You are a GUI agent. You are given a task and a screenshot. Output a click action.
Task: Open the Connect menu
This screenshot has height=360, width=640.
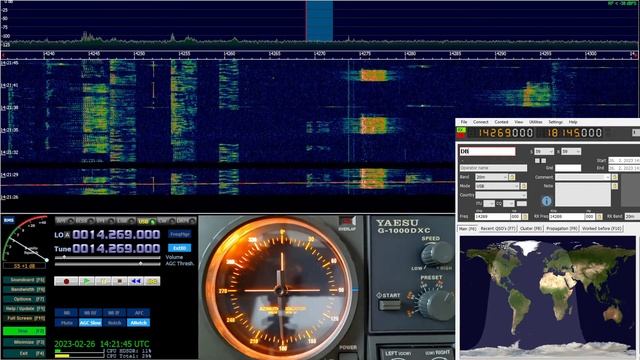click(x=480, y=122)
